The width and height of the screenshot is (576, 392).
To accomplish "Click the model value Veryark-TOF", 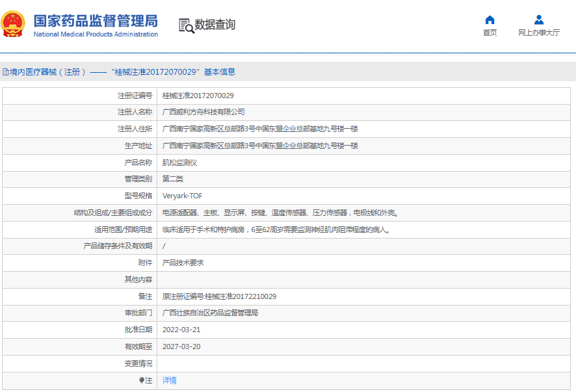I will pos(182,196).
